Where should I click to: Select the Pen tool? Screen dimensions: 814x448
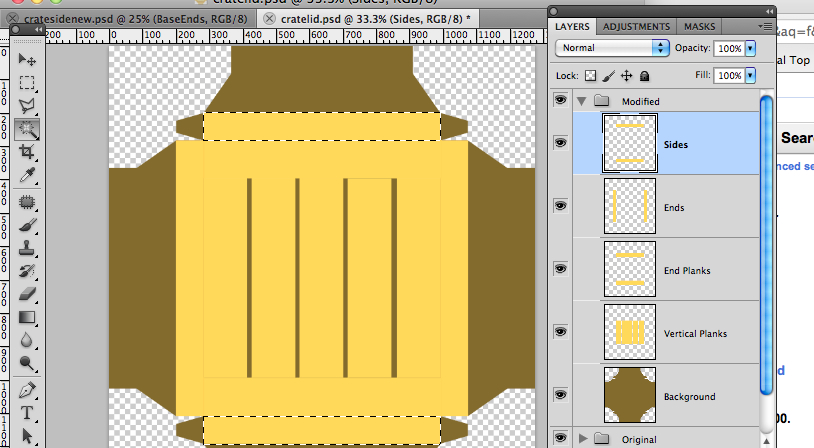coord(27,389)
